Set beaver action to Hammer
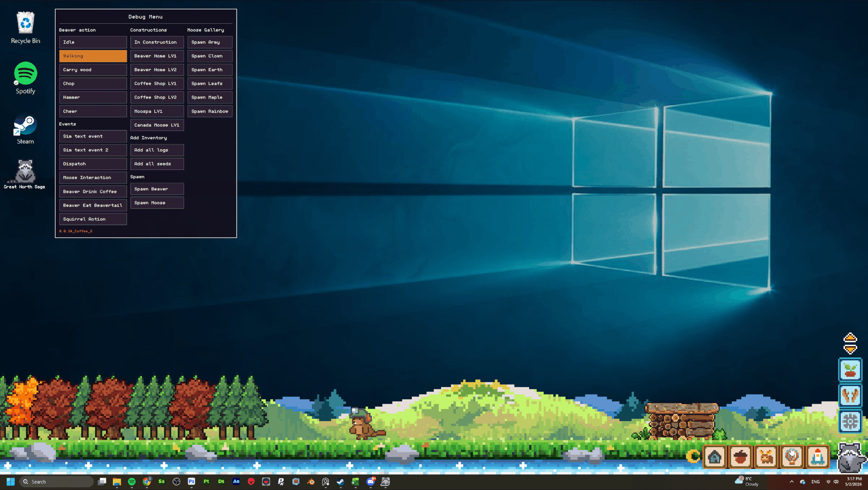The width and height of the screenshot is (868, 490). click(x=93, y=97)
